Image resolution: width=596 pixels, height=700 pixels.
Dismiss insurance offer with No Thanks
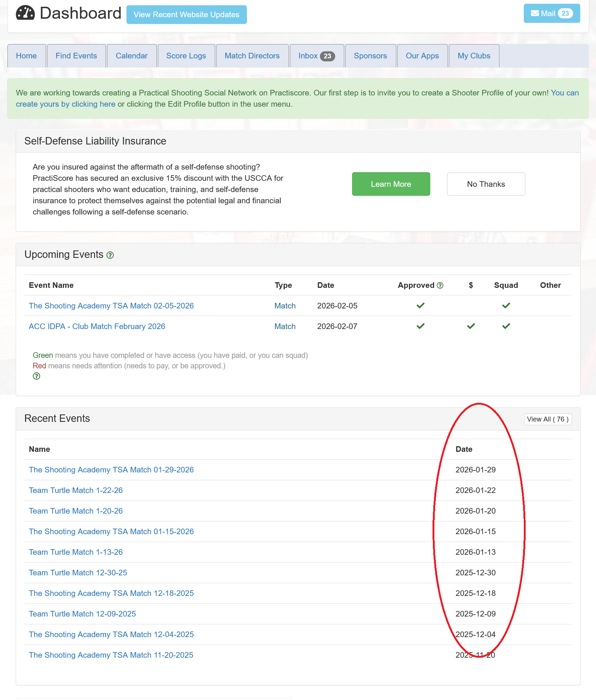tap(486, 184)
